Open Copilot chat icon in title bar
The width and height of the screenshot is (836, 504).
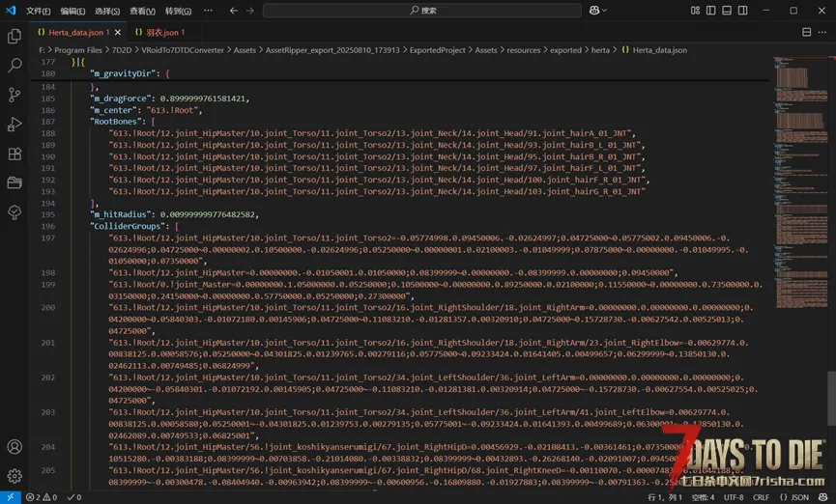[x=594, y=10]
